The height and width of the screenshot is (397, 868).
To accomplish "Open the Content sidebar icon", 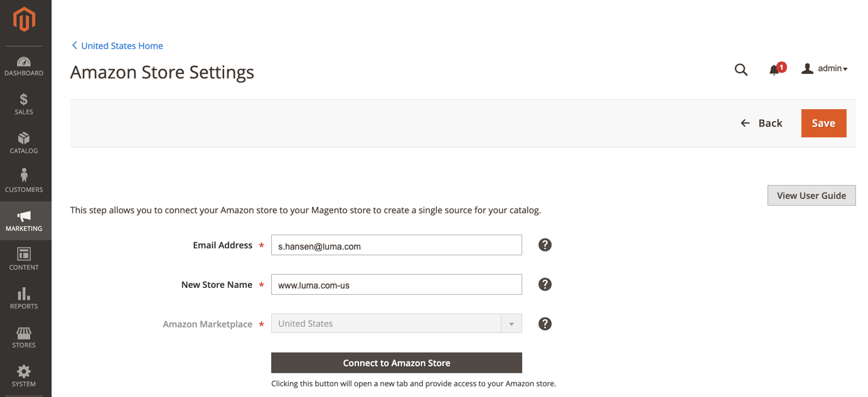I will click(24, 254).
